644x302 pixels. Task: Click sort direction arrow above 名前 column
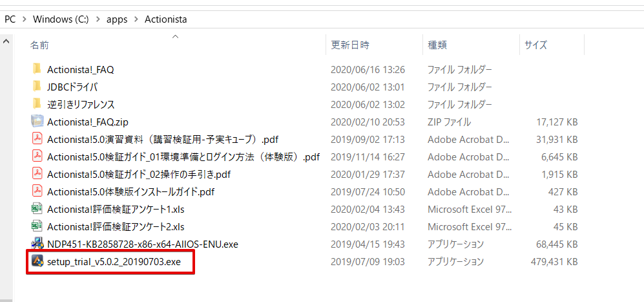tap(176, 37)
